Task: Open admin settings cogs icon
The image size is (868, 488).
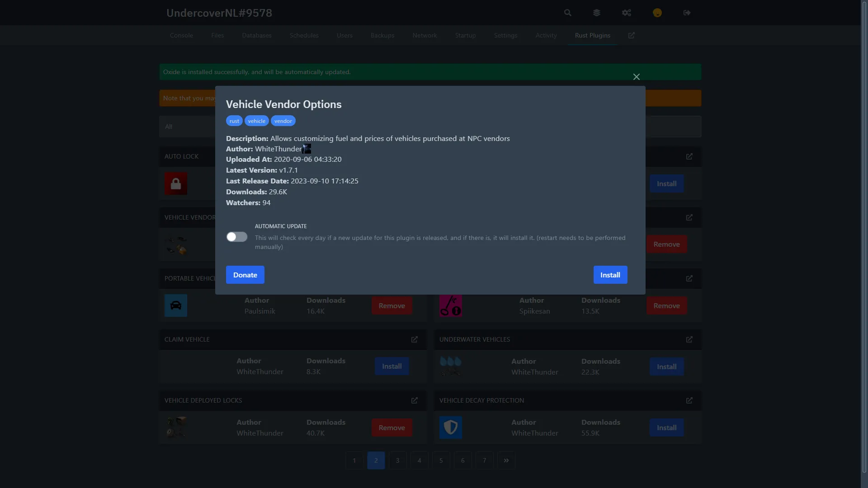Action: click(x=626, y=13)
